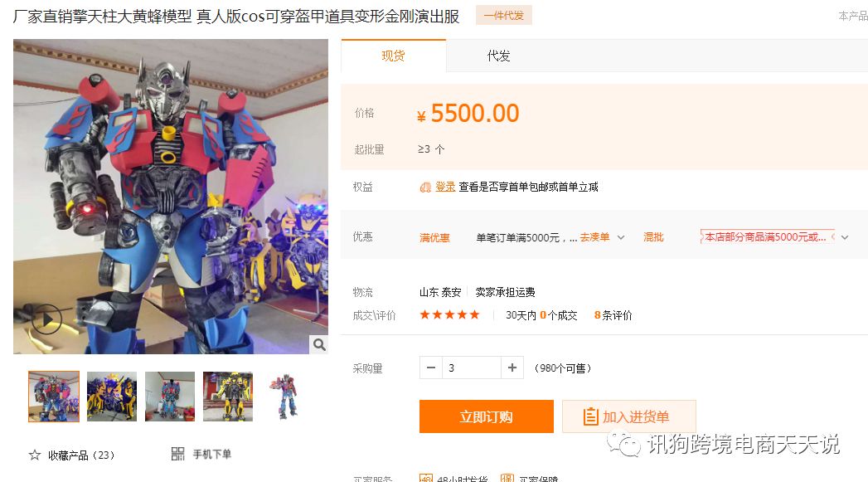The height and width of the screenshot is (482, 868).
Task: Increase quantity with the plus button
Action: [x=512, y=368]
